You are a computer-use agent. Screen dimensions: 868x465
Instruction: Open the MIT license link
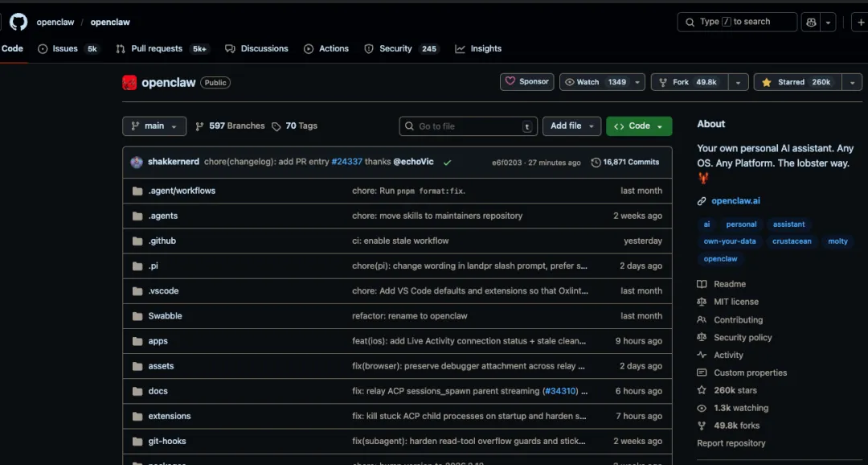pos(735,302)
